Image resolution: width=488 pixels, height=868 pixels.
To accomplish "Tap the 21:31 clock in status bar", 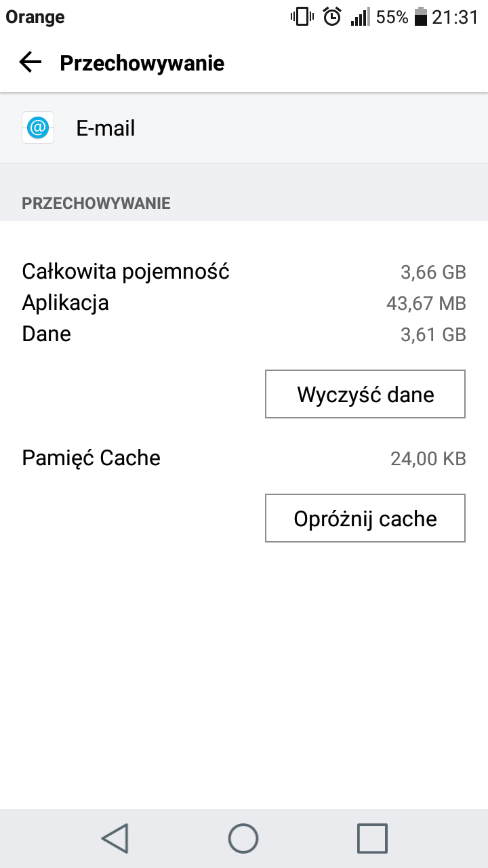I will click(455, 17).
